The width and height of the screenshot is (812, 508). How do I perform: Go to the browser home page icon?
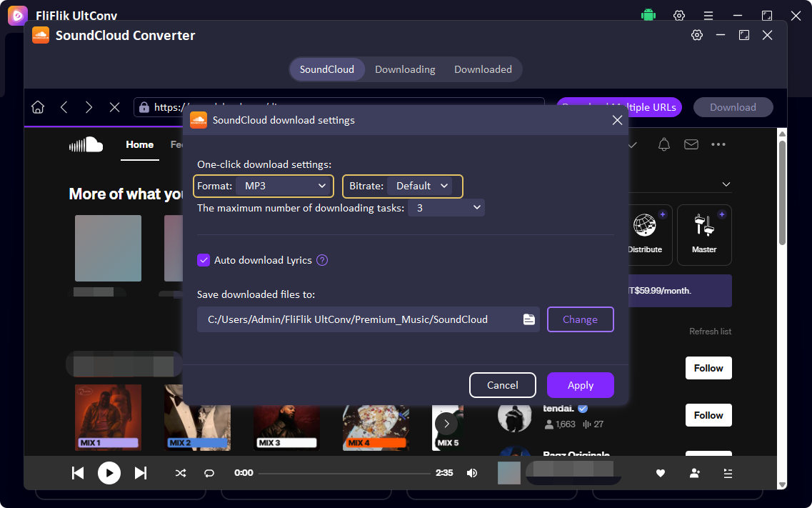click(38, 107)
